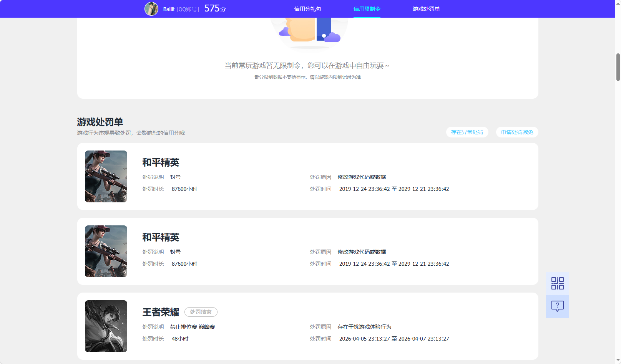
Task: Click the 申请处罚减免 button
Action: tap(516, 132)
